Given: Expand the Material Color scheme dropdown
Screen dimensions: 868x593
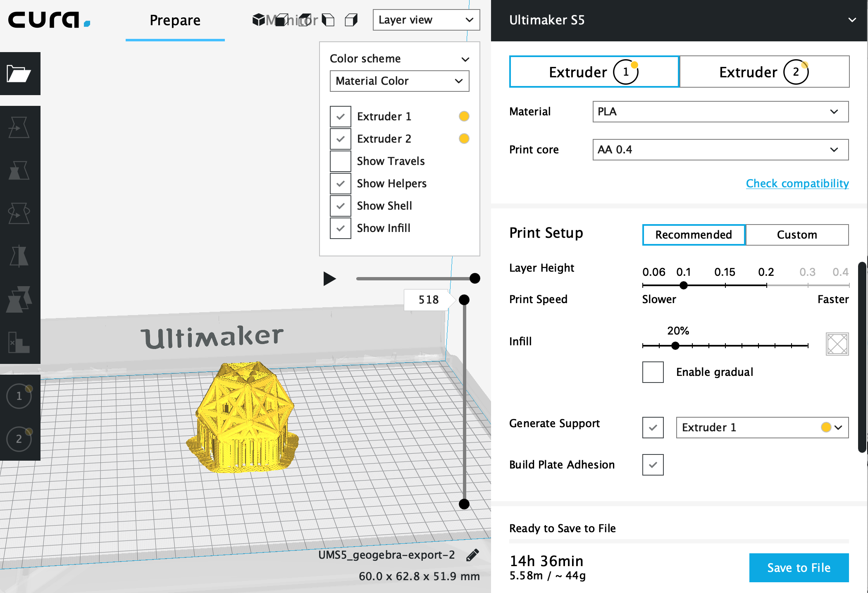Looking at the screenshot, I should pyautogui.click(x=399, y=81).
